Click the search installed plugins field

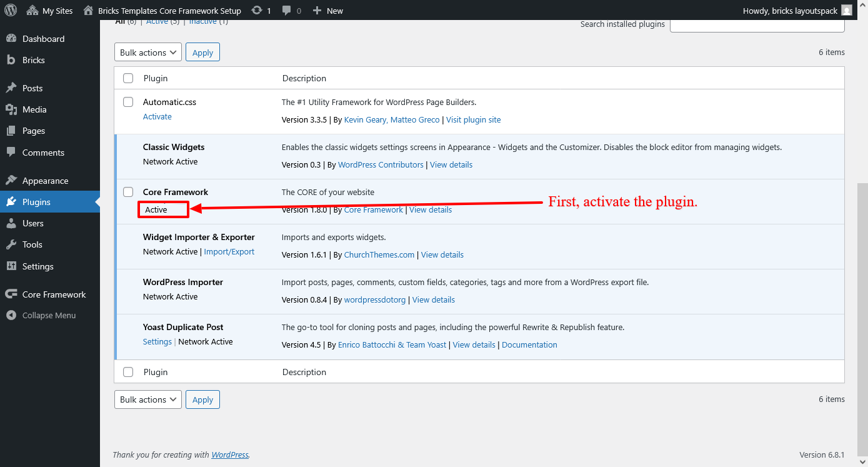757,24
